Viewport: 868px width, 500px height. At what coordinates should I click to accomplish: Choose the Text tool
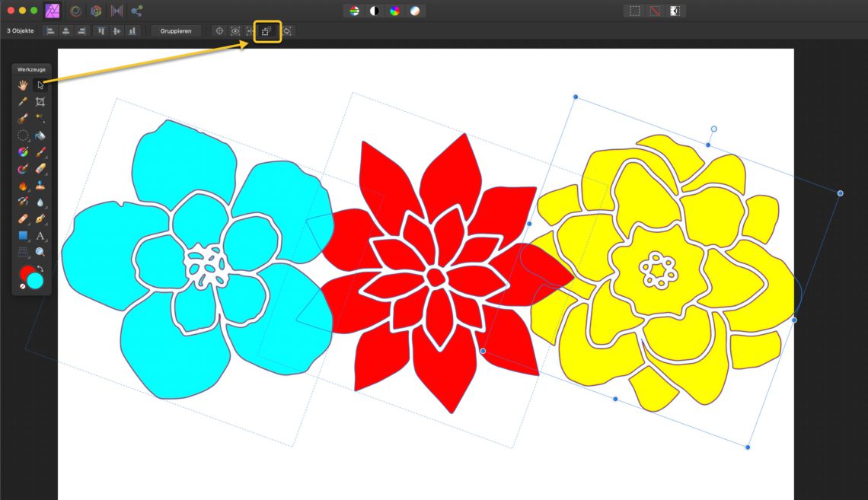pos(40,236)
